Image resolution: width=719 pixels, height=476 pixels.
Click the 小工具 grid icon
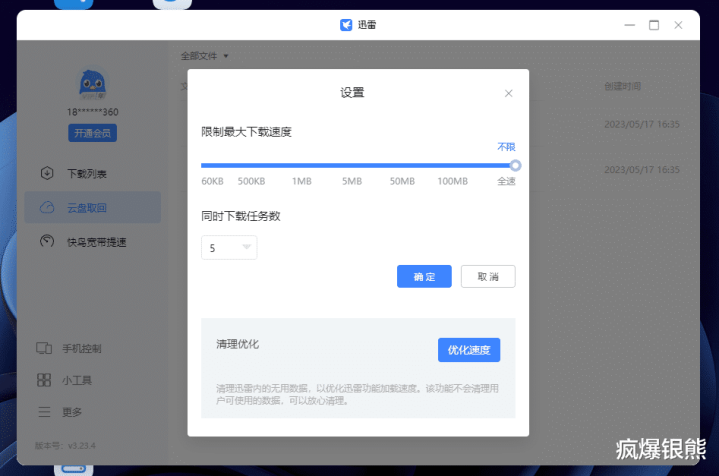44,380
